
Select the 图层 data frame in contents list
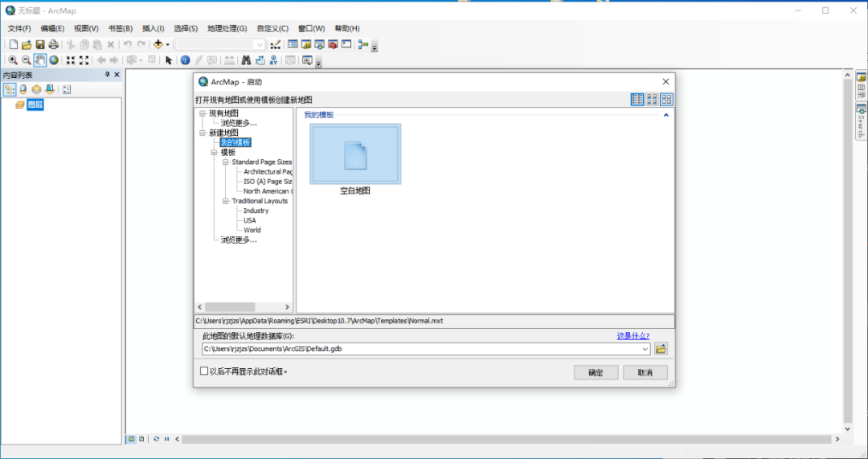coord(35,104)
